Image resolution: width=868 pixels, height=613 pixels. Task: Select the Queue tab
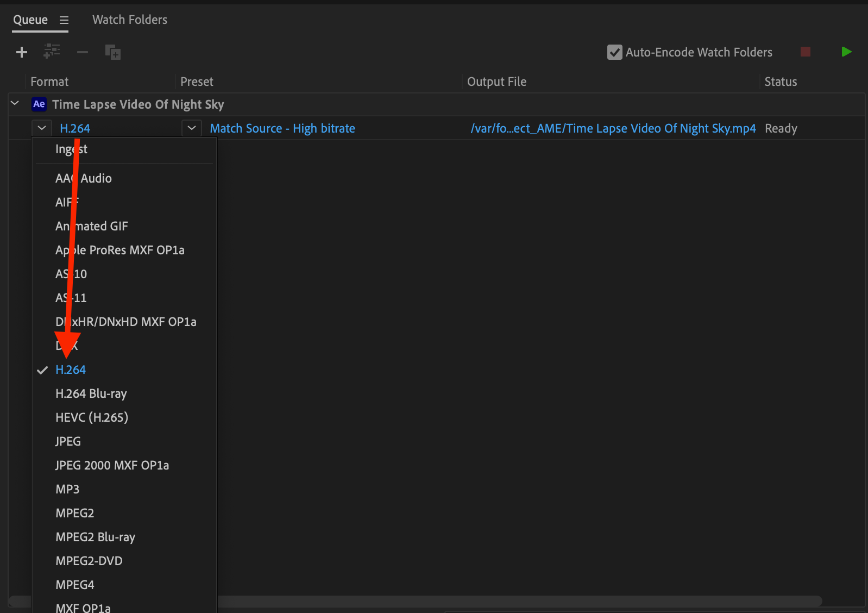(x=30, y=20)
